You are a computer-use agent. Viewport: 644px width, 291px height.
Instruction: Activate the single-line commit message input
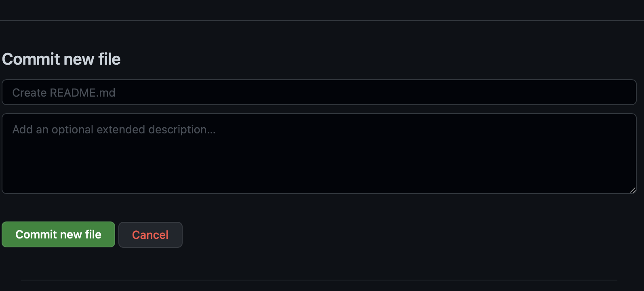click(x=319, y=92)
